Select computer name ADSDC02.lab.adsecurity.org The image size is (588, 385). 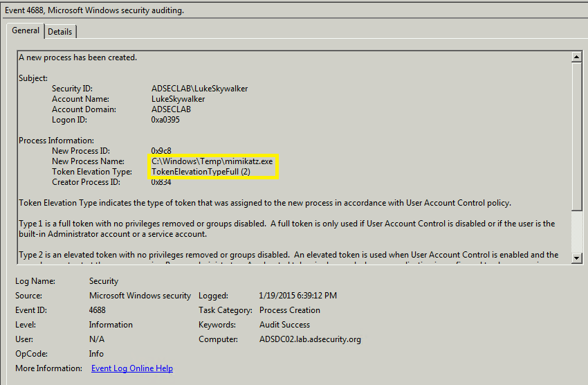coord(310,339)
